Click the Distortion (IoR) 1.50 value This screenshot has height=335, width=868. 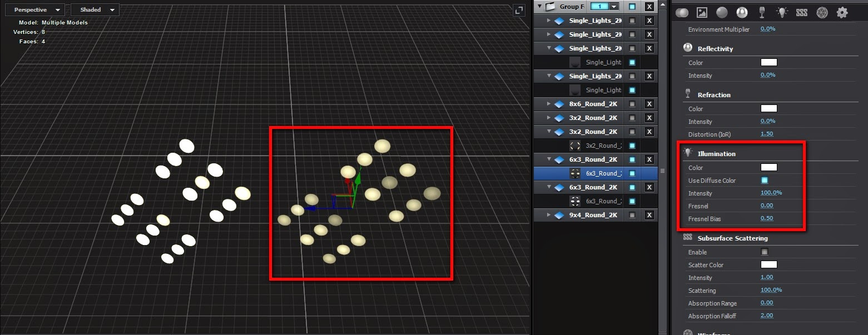click(x=767, y=134)
